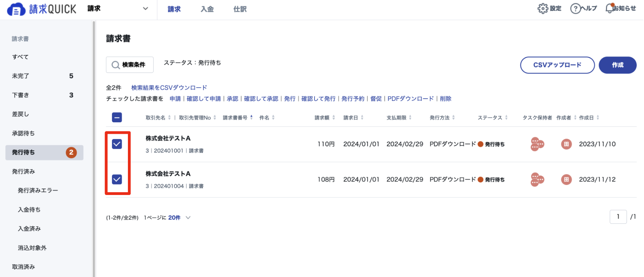644x277 pixels.
Task: Select 未完了 in the sidebar
Action: tap(44, 76)
